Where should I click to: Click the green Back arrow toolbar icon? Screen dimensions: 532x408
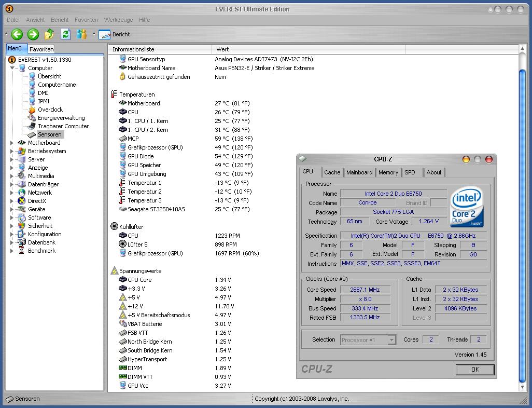coord(17,34)
